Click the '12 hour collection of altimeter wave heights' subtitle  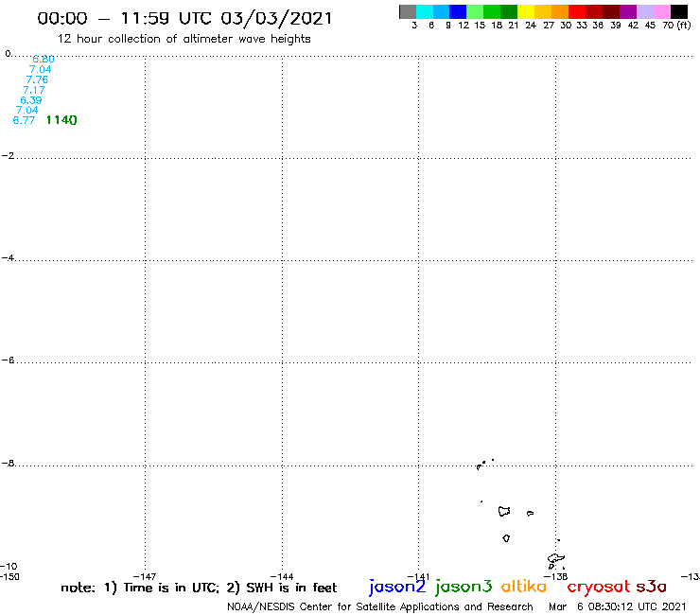click(x=184, y=39)
